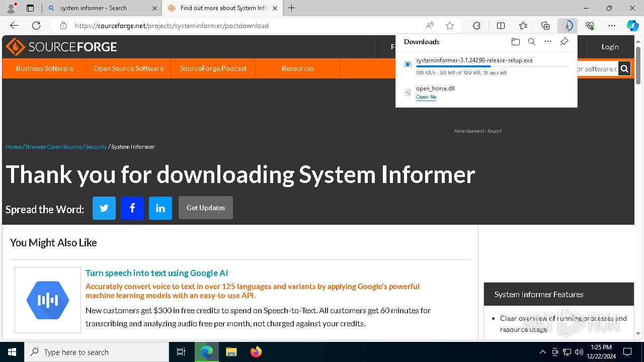Open the SourceForge Podcast menu item

coord(213,68)
